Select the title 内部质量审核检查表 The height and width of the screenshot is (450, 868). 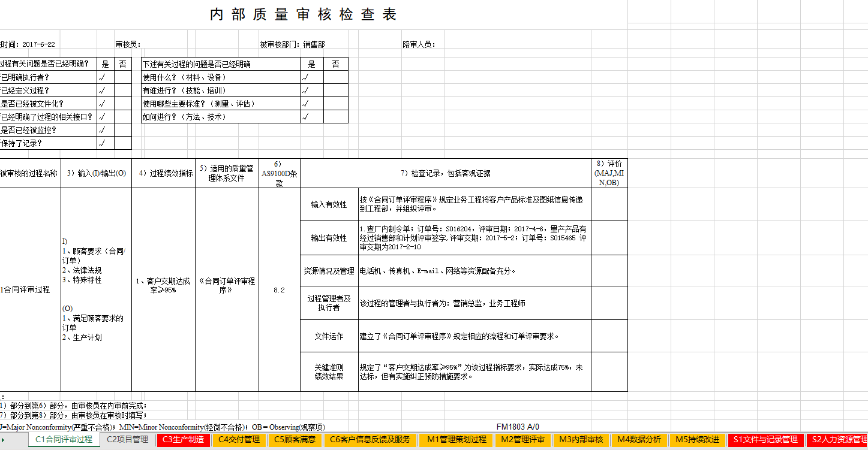click(x=304, y=15)
